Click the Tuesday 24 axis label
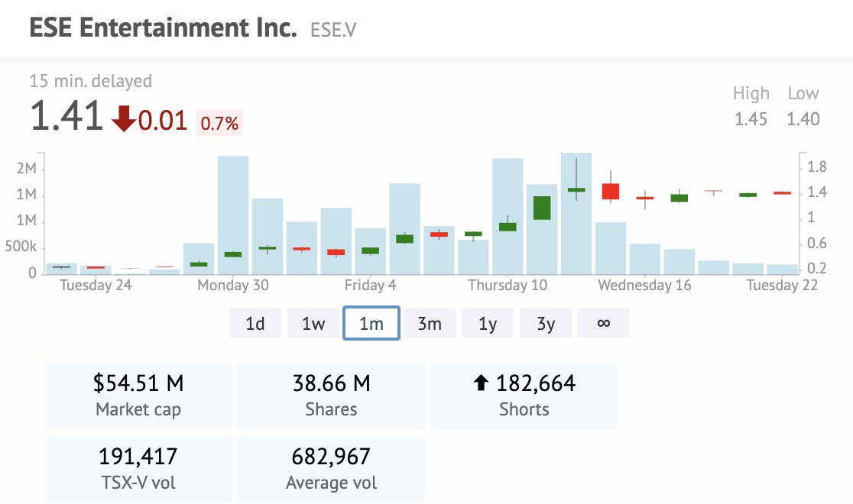This screenshot has height=504, width=853. coord(96,286)
